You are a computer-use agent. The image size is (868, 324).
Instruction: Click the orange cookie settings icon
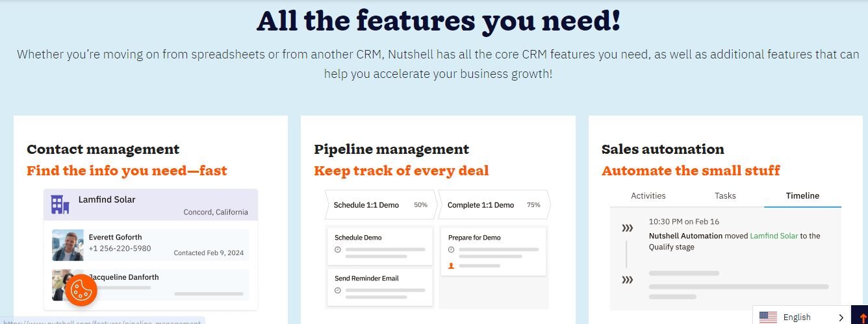(81, 290)
